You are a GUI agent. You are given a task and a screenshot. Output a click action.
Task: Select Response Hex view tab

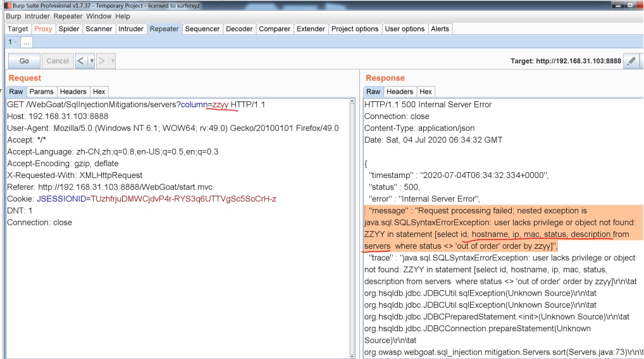pyautogui.click(x=426, y=92)
